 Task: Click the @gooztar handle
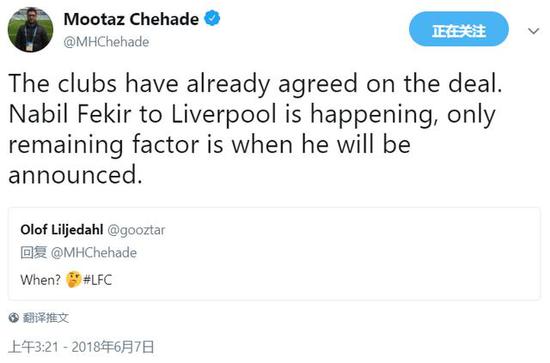[x=136, y=230]
